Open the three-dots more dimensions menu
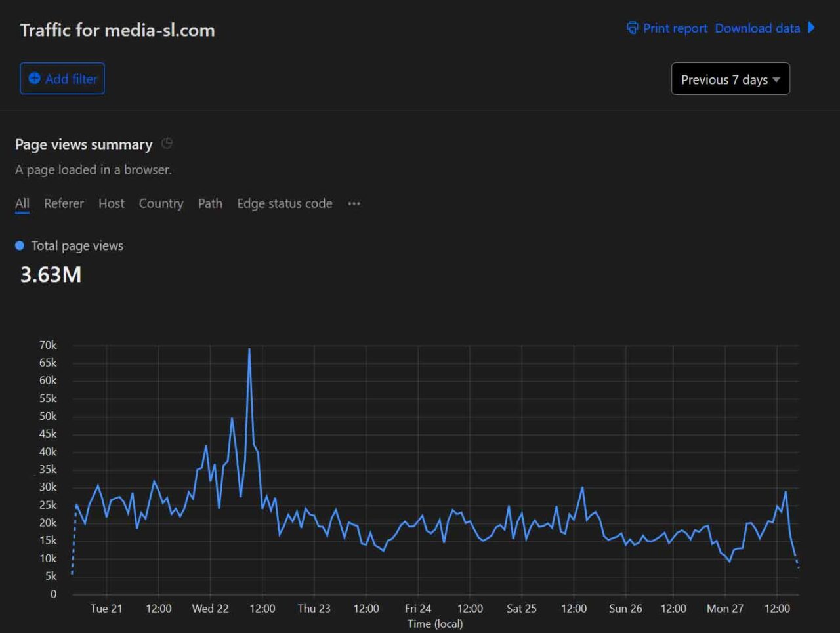 (x=354, y=204)
